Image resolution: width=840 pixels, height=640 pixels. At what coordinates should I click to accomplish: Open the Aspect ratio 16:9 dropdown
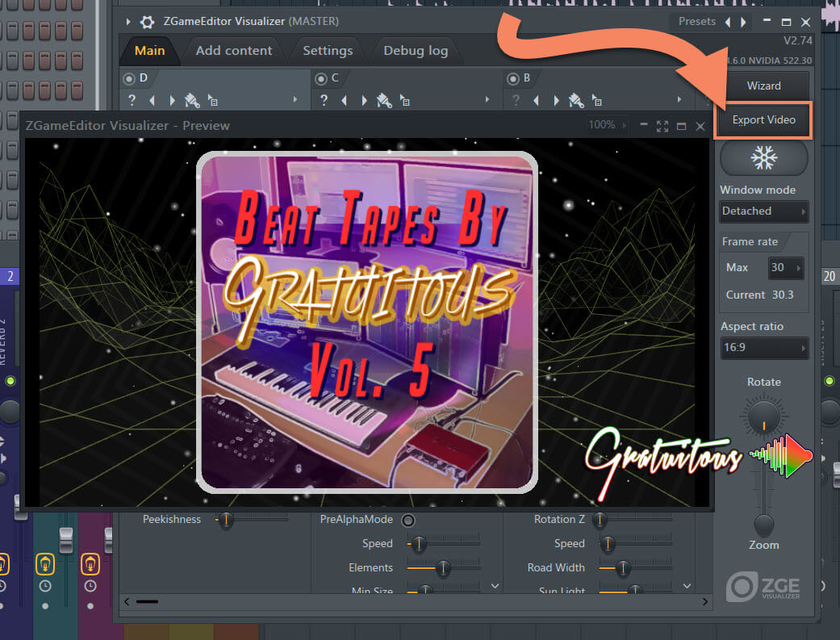[x=763, y=349]
